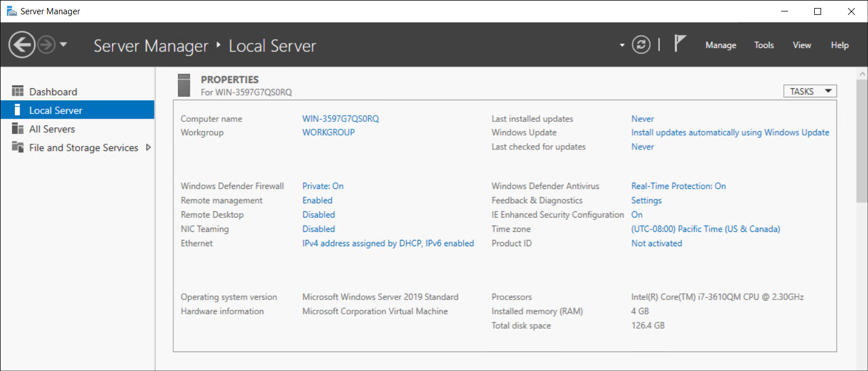
Task: Open dropdown arrow left of refresh
Action: click(x=622, y=45)
